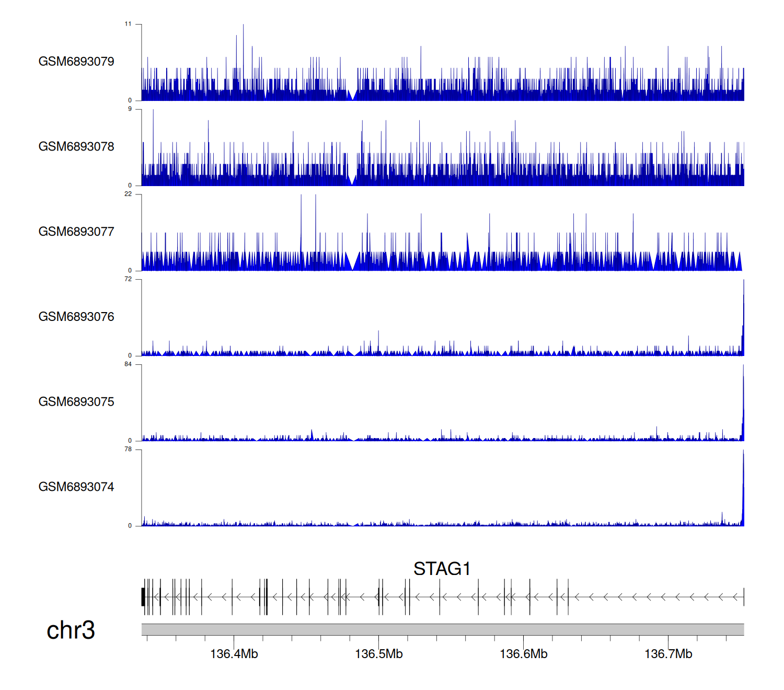Image resolution: width=784 pixels, height=690 pixels.
Task: Click the STAG1 gene name
Action: pyautogui.click(x=442, y=569)
